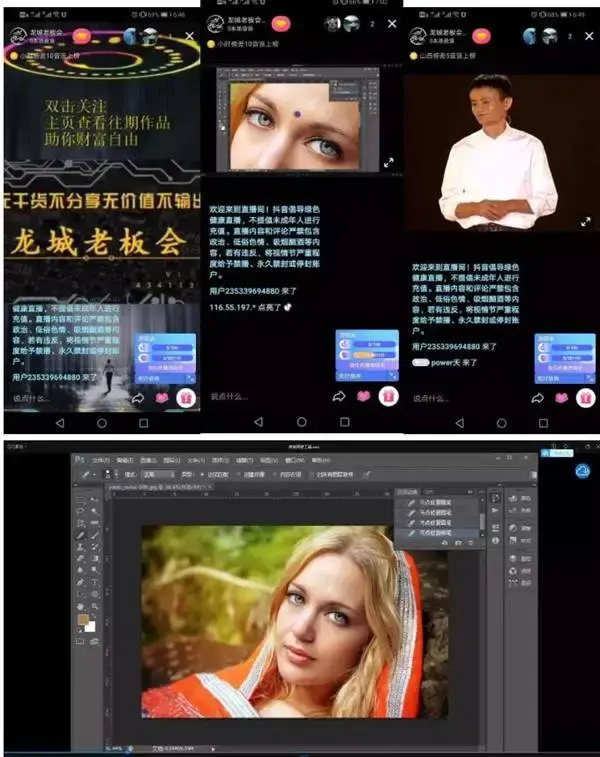Open the 文件 menu in Photoshop
Screen dimensions: 600x757
[x=98, y=459]
